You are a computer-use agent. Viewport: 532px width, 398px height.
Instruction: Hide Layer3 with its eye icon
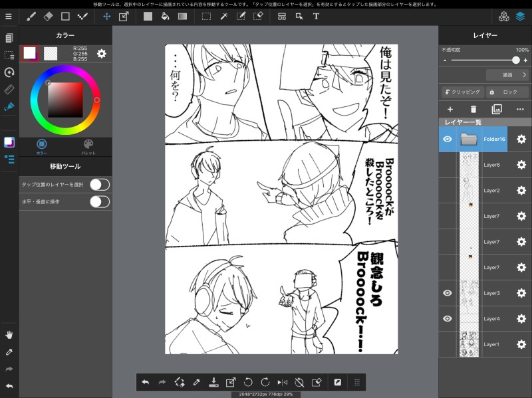click(448, 293)
